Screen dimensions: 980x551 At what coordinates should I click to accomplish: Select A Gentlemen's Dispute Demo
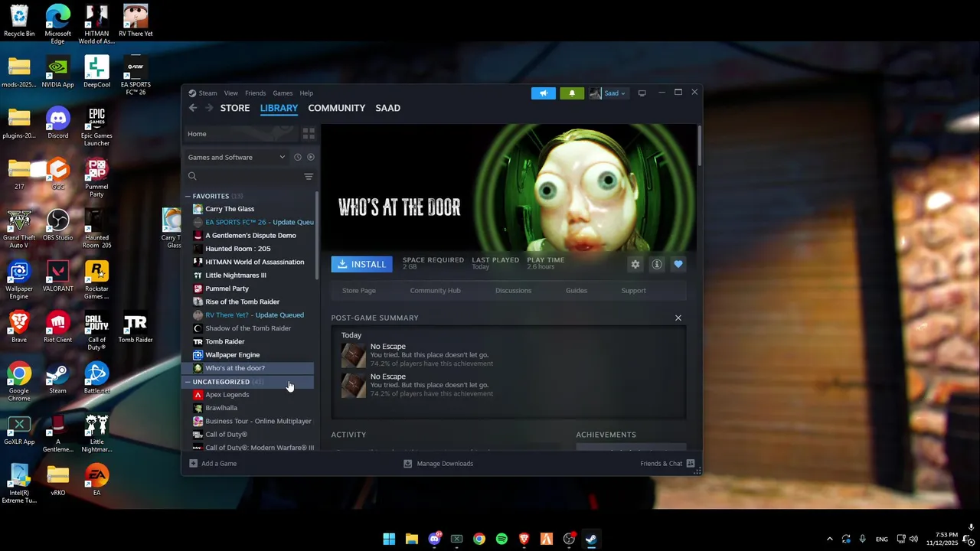pos(249,236)
